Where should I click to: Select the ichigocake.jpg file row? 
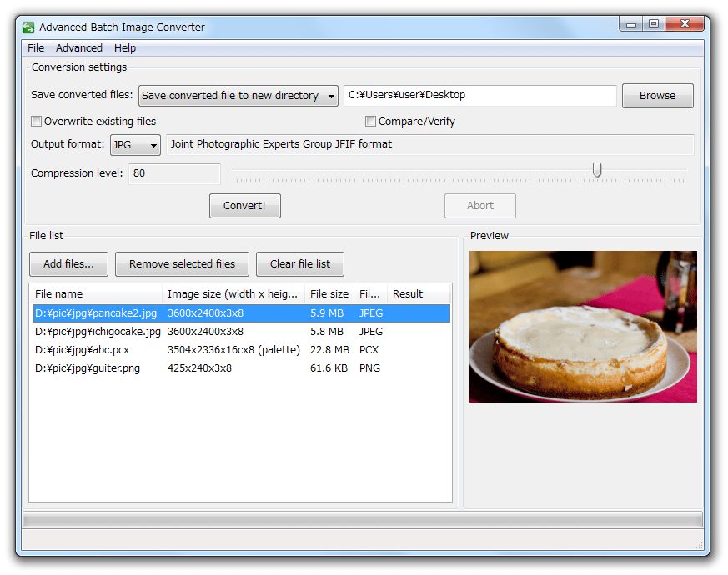[x=242, y=332]
